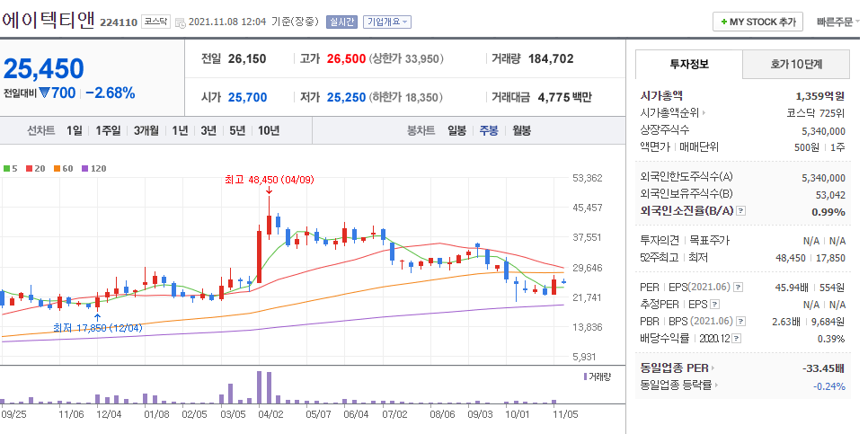Click the -2.68% change rate
868x434 pixels.
[x=111, y=93]
